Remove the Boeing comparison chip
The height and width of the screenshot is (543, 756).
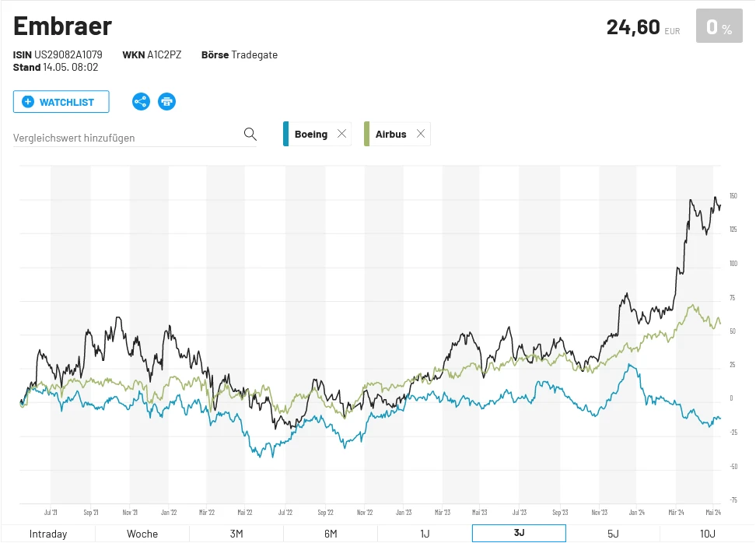(x=341, y=134)
